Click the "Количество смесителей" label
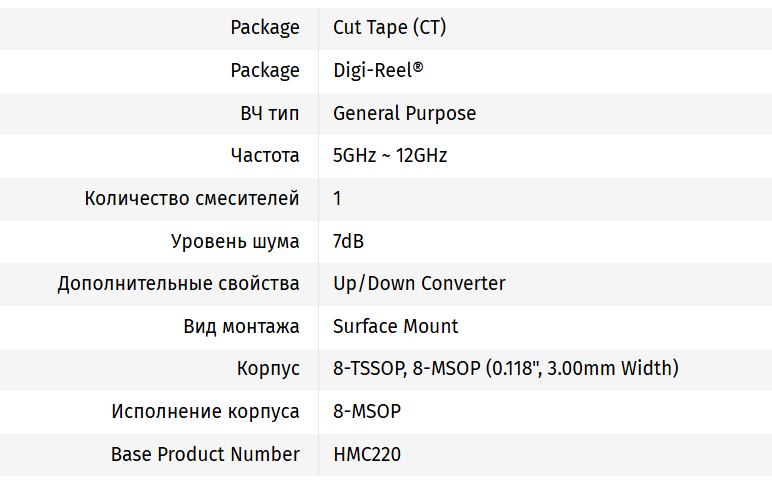The image size is (772, 489). (x=192, y=198)
